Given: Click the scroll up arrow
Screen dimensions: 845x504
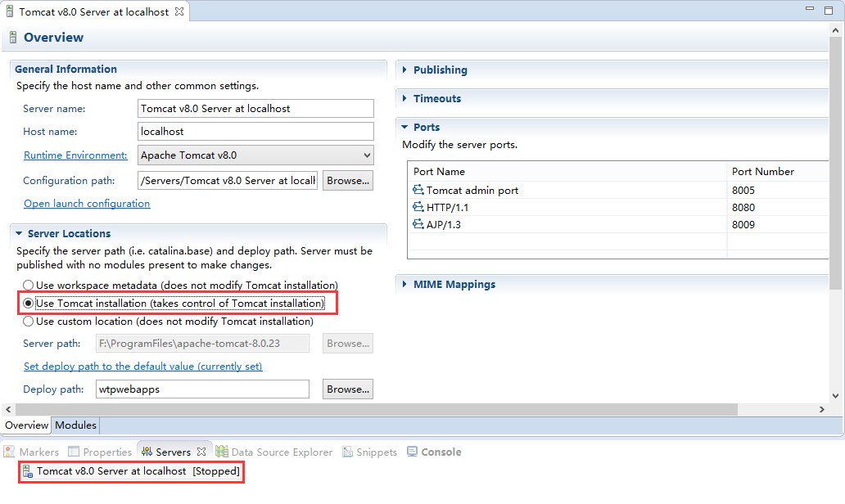Looking at the screenshot, I should [x=836, y=31].
